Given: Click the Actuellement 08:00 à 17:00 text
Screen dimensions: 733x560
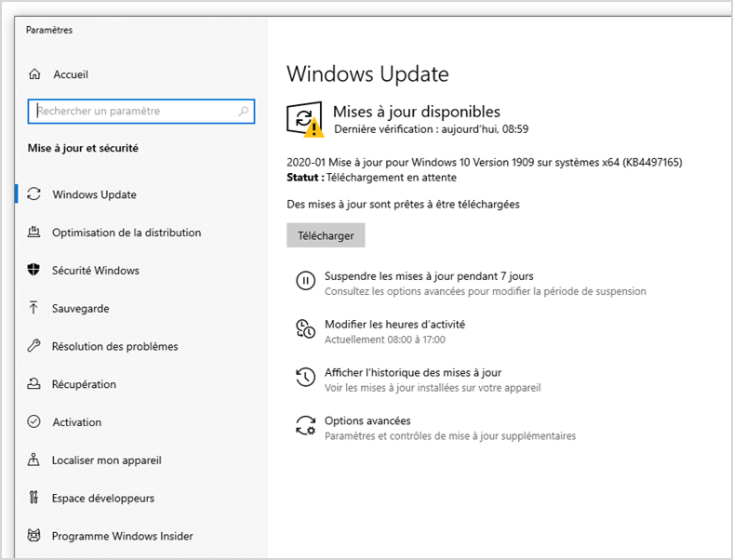Looking at the screenshot, I should click(x=385, y=340).
